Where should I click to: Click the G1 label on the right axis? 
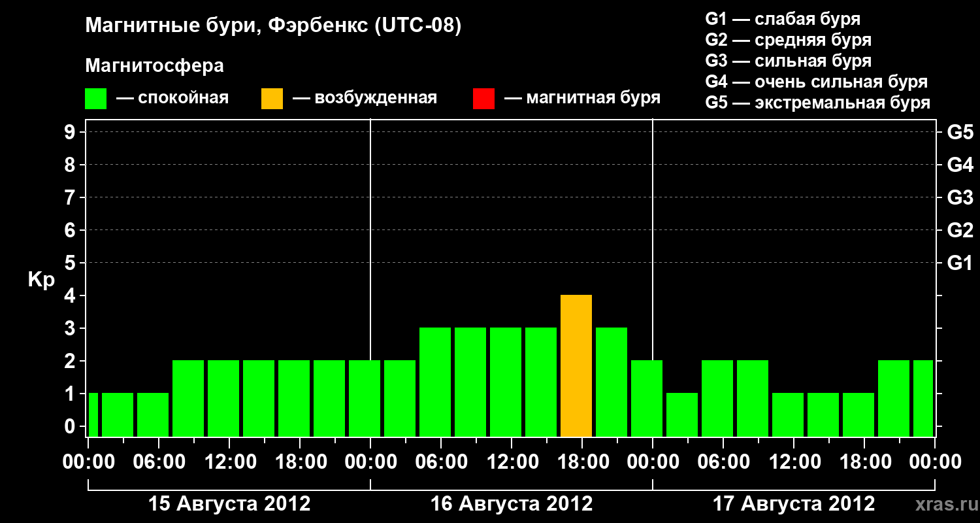tap(960, 263)
